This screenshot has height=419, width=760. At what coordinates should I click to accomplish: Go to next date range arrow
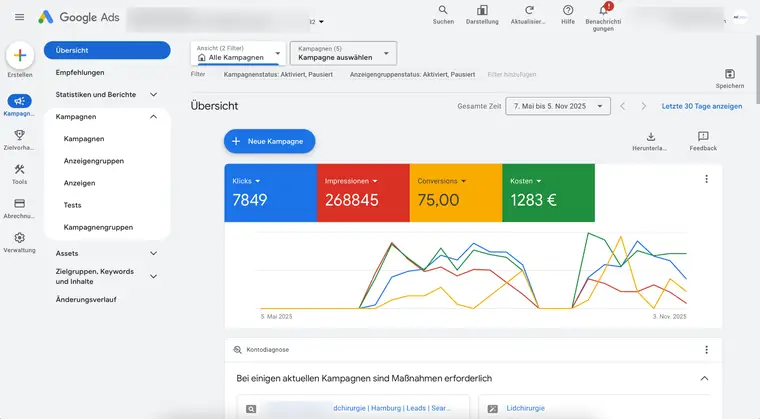click(643, 106)
